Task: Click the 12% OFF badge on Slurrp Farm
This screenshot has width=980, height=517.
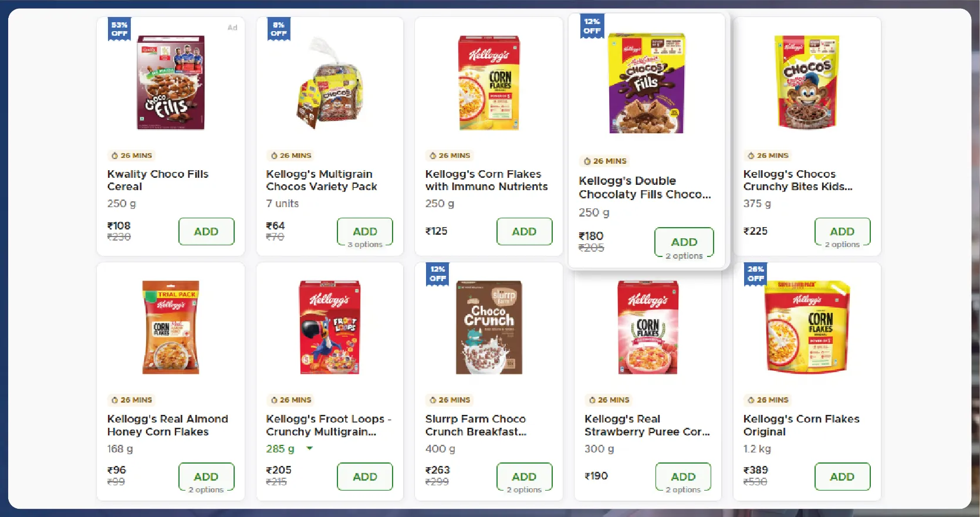Action: coord(438,273)
